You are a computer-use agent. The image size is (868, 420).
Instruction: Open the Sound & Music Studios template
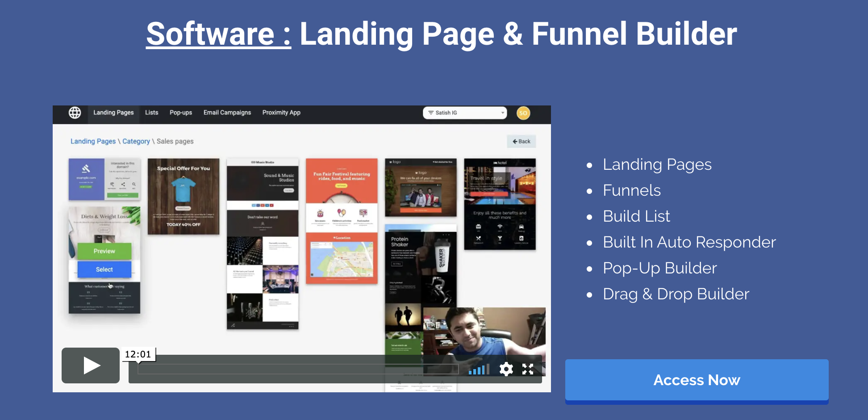coord(263,244)
